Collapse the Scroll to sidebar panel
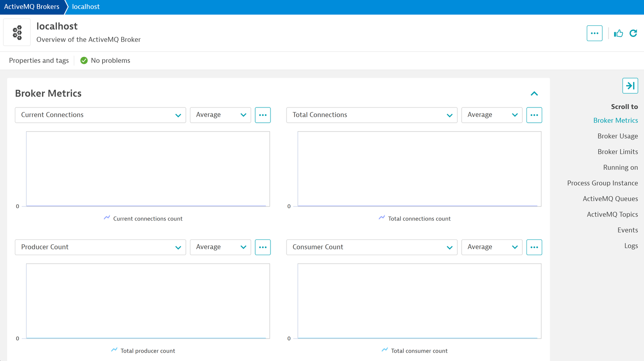Viewport: 644px width, 361px height. pos(630,86)
